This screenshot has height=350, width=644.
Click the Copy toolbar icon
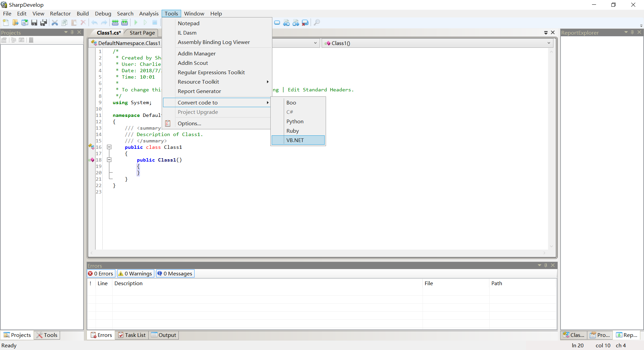(64, 23)
